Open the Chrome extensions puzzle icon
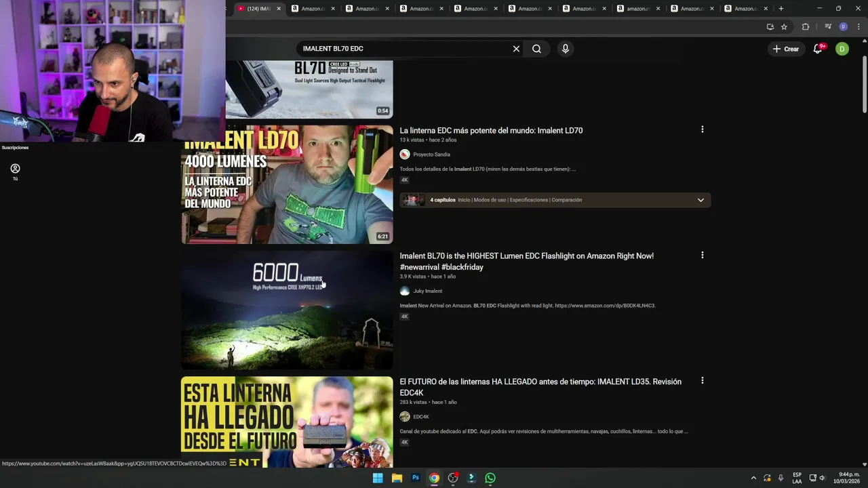Screen dimensions: 868x488 [806, 27]
